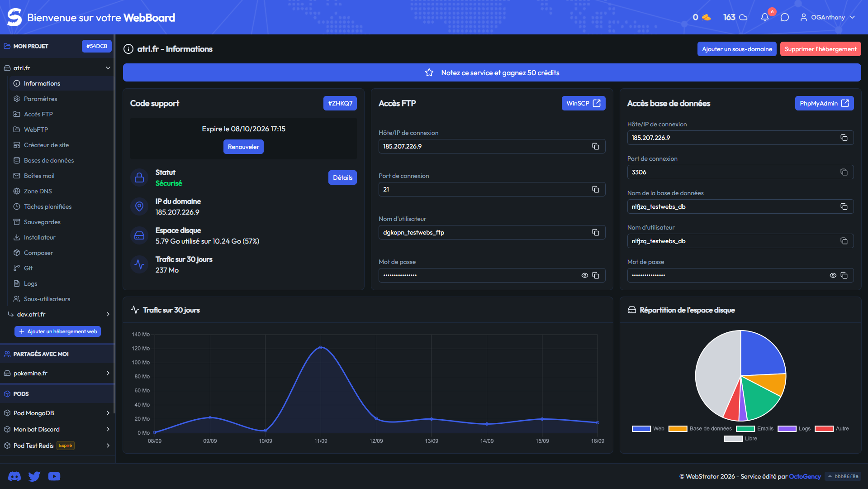The height and width of the screenshot is (489, 868).
Task: Copy FTP username dgkopn_testwebs_ftp
Action: coord(596,232)
